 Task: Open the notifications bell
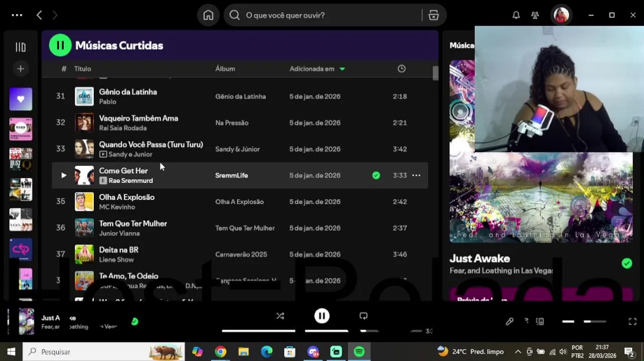point(516,15)
